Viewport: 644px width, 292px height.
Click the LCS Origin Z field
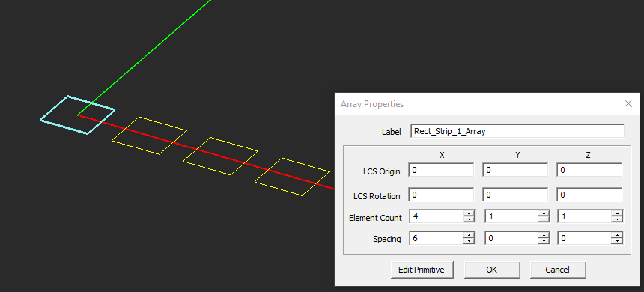click(589, 170)
